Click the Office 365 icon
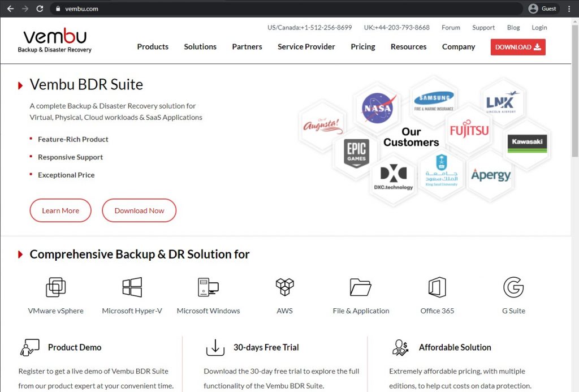This screenshot has height=392, width=579. tap(437, 287)
